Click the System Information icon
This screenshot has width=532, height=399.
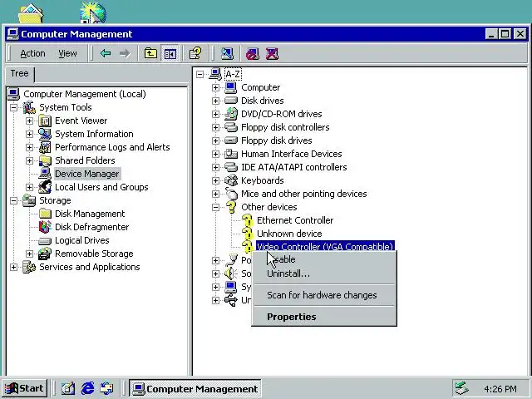tap(45, 134)
